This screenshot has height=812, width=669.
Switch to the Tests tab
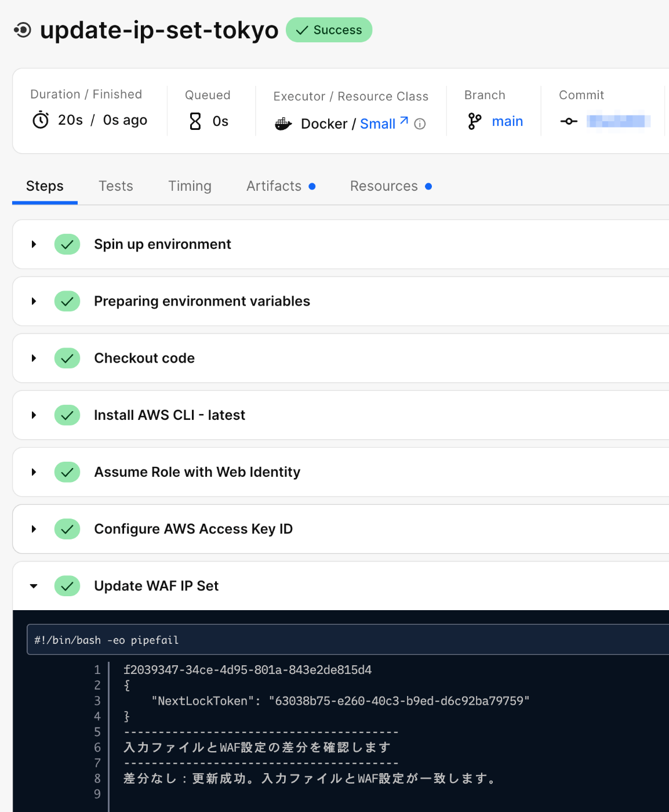point(116,186)
